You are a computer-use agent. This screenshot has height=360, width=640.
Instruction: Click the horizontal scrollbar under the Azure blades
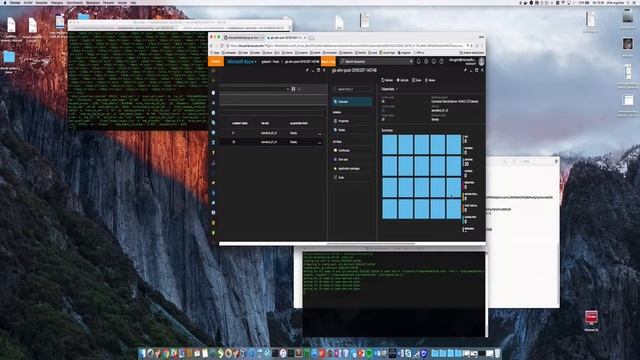(371, 244)
